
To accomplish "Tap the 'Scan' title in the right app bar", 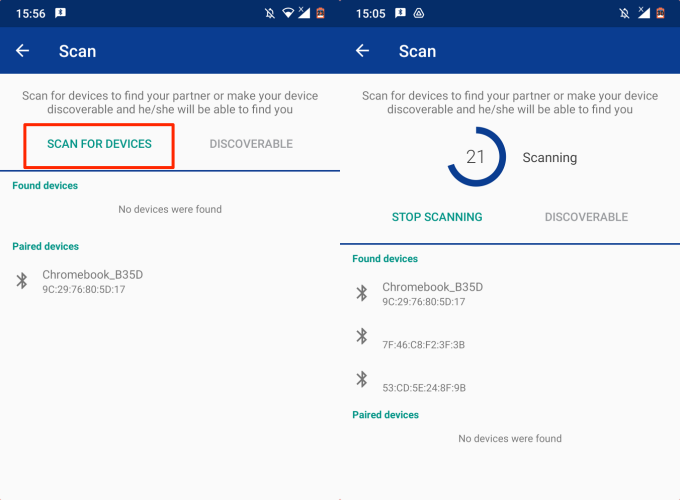I will (x=418, y=51).
